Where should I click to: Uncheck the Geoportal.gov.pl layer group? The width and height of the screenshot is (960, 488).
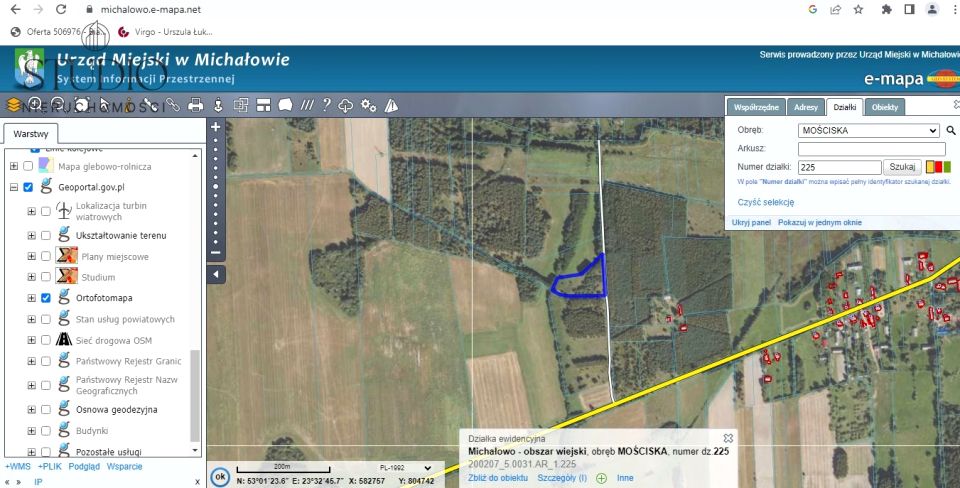pos(28,187)
